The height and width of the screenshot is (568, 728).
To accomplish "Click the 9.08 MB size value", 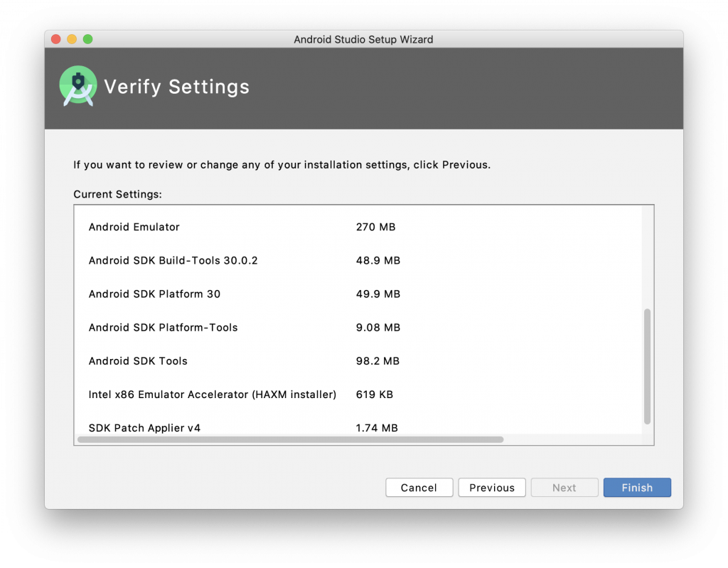I will click(378, 327).
